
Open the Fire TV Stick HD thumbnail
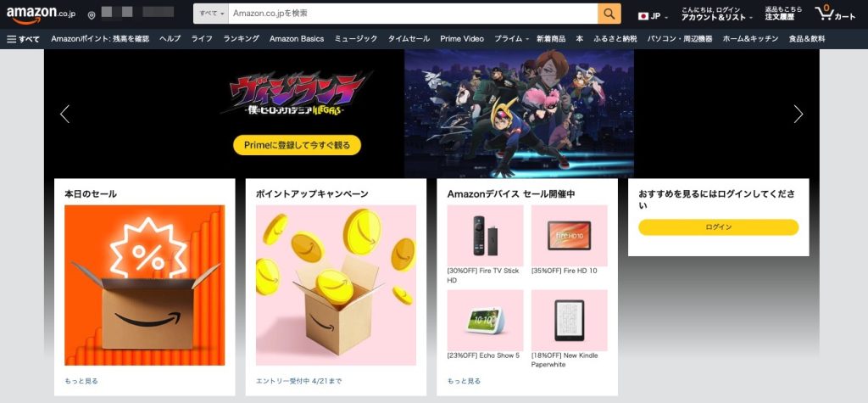485,236
